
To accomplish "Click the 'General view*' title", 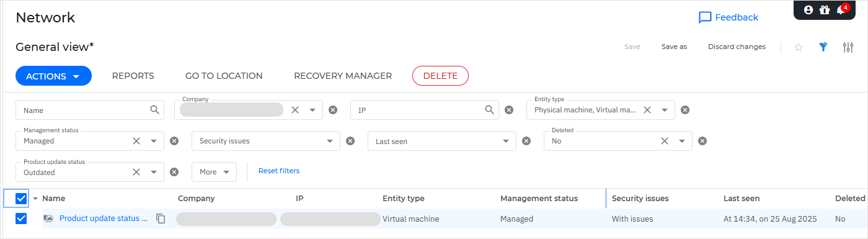I will tap(55, 47).
